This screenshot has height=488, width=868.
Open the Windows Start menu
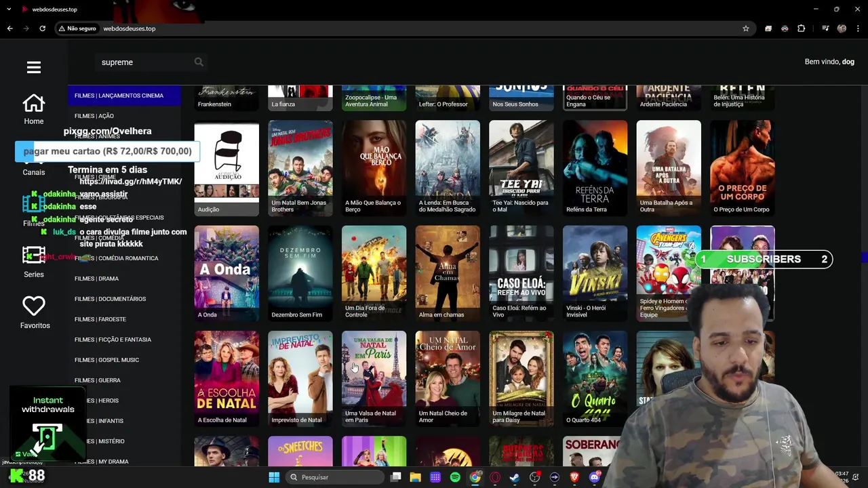pyautogui.click(x=274, y=477)
